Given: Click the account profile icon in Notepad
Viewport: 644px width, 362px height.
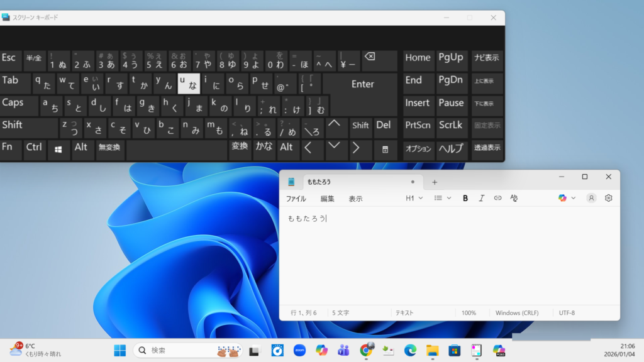Looking at the screenshot, I should click(591, 198).
